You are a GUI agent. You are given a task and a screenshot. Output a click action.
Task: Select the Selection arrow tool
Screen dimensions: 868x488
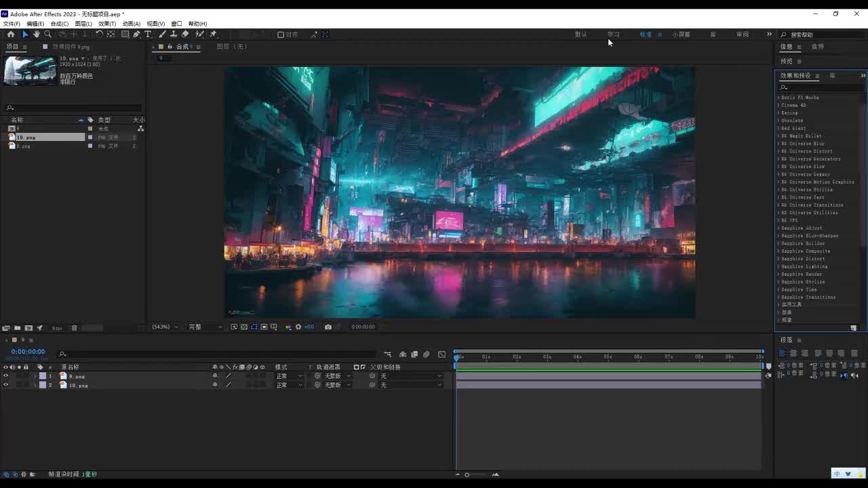[25, 34]
